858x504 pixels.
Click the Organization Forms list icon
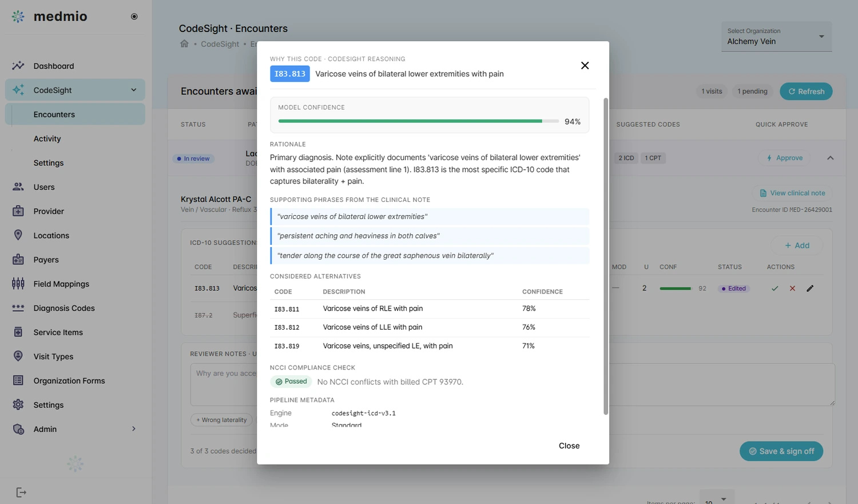(18, 380)
